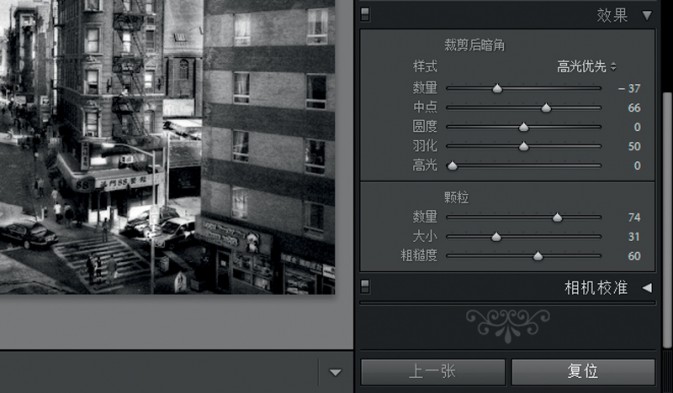This screenshot has width=673, height=393.
Task: Click the 上一张 button
Action: [433, 372]
